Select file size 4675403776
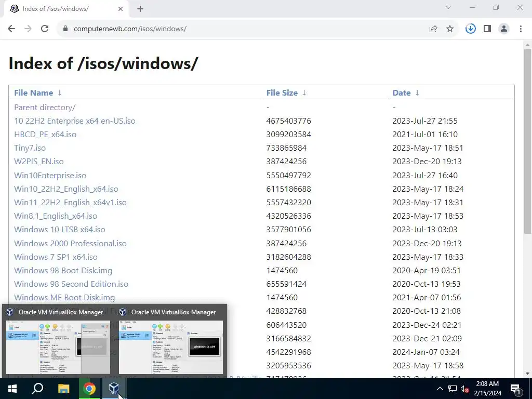This screenshot has width=532, height=399. (x=289, y=121)
